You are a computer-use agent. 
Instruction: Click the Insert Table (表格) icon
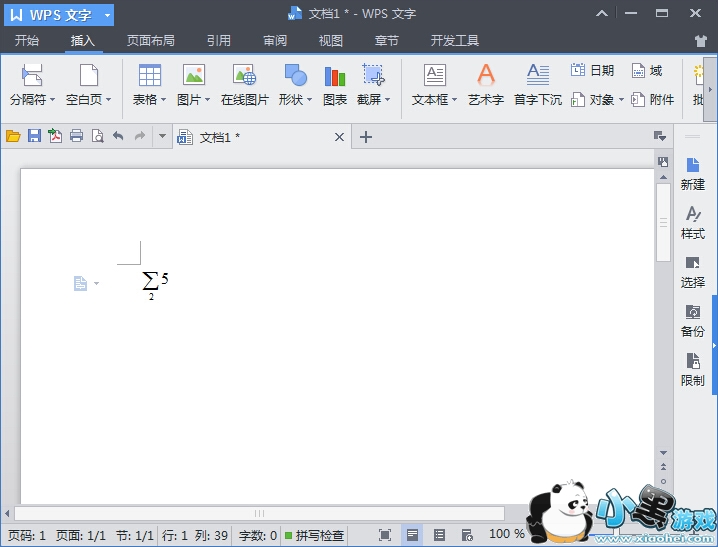pos(149,75)
